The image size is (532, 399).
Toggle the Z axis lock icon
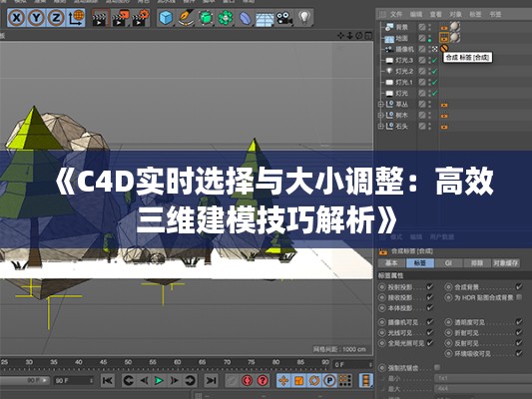[x=56, y=18]
